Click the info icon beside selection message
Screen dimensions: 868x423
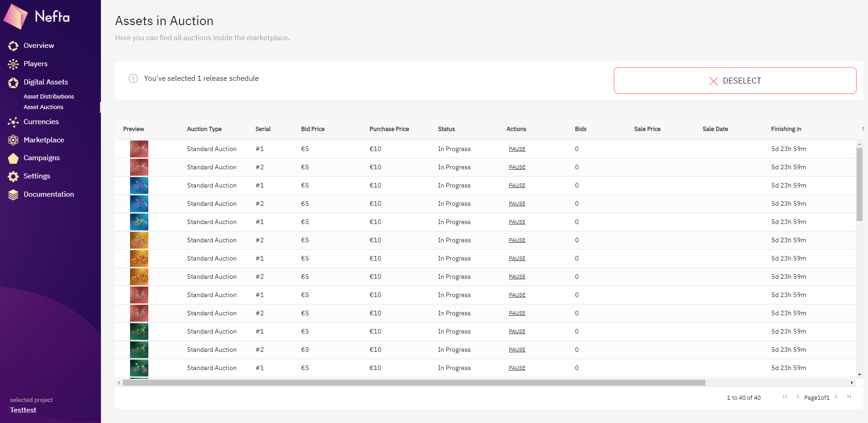[x=133, y=78]
